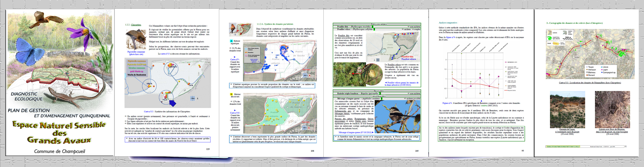The width and height of the screenshot is (644, 167).
Task: Click the 'Carte n°15 : Synthèse des informations' caption
Action: (x=167, y=112)
